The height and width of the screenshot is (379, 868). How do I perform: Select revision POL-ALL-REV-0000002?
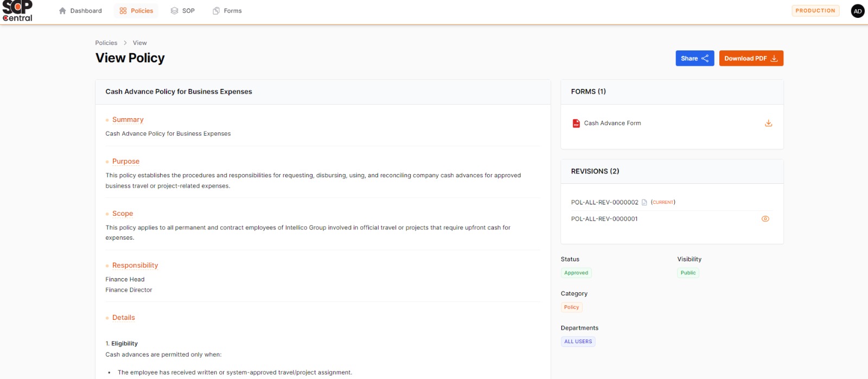click(x=604, y=202)
